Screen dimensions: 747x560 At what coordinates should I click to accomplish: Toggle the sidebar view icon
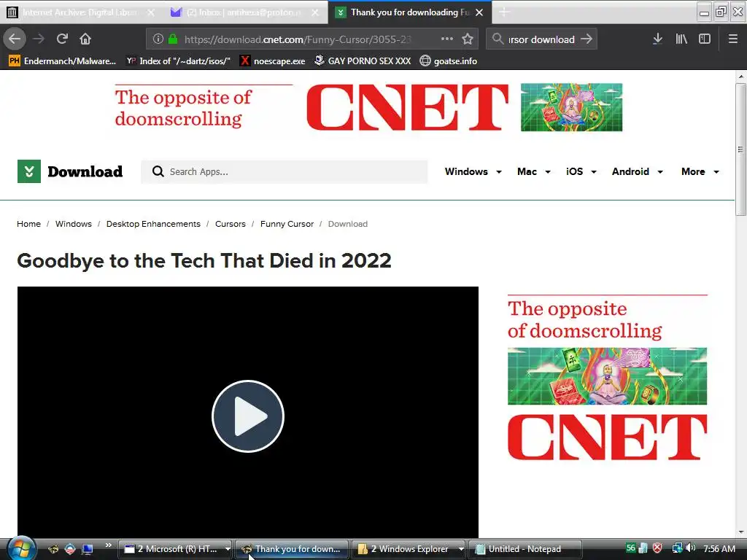705,39
